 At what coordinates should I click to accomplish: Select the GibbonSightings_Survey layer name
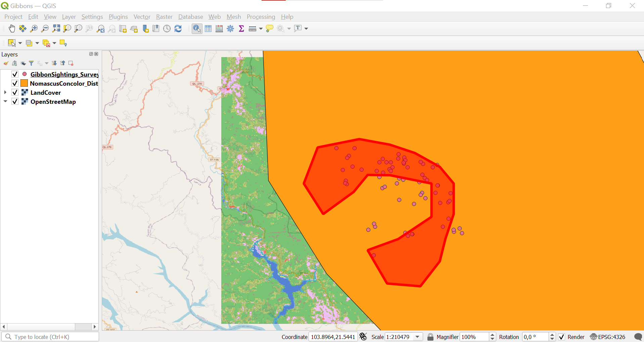click(64, 74)
